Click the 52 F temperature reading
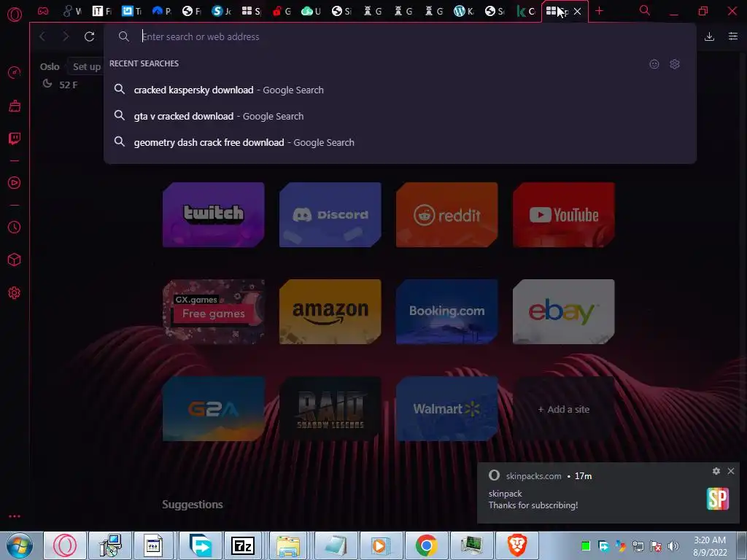The image size is (747, 560). coord(68,85)
